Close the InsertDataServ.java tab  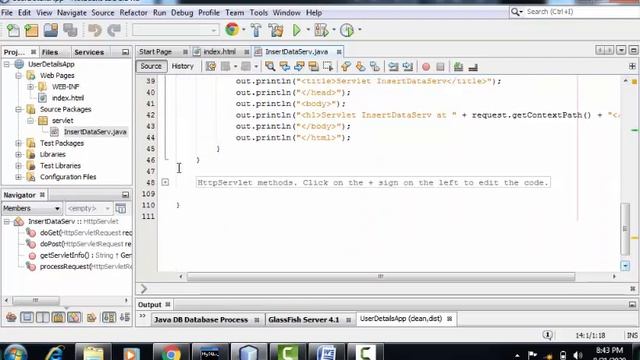(x=339, y=52)
